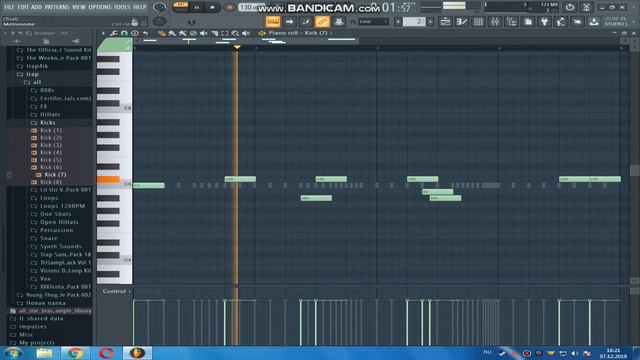This screenshot has height=360, width=640.
Task: Select the Select (dashed rectangle) tool
Action: pyautogui.click(x=225, y=33)
